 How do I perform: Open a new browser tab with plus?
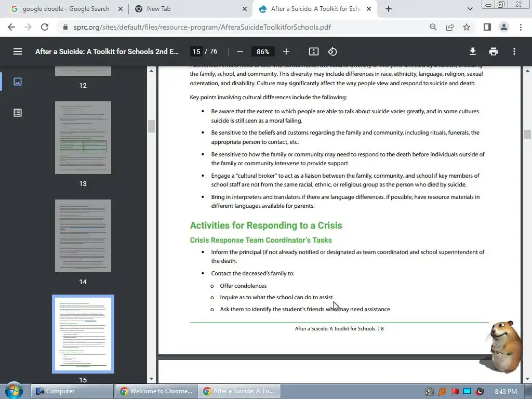[x=389, y=9]
